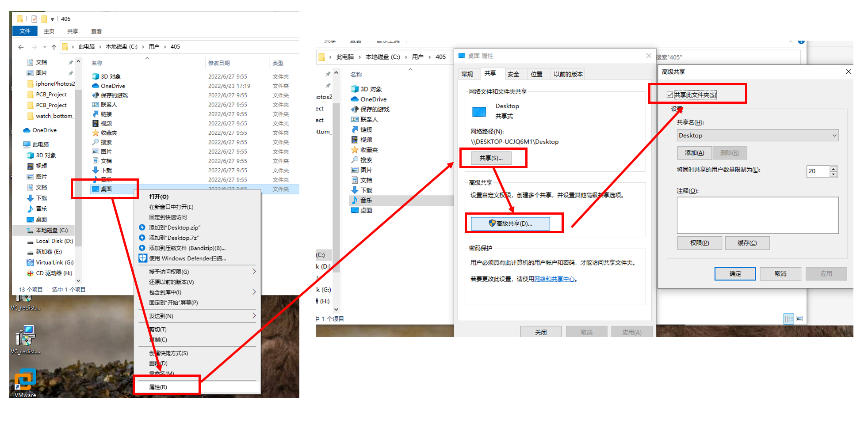Open the 共享名 Desktop dropdown

coord(834,135)
